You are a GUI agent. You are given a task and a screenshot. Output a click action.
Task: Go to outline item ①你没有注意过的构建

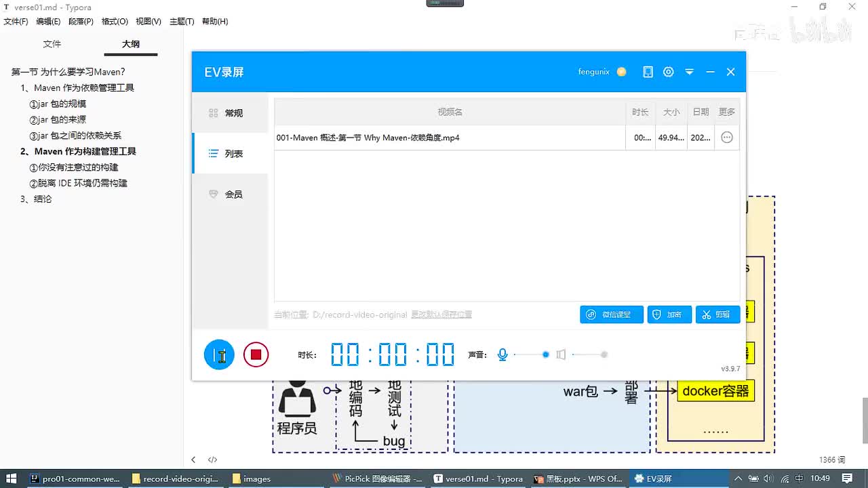[x=74, y=167]
